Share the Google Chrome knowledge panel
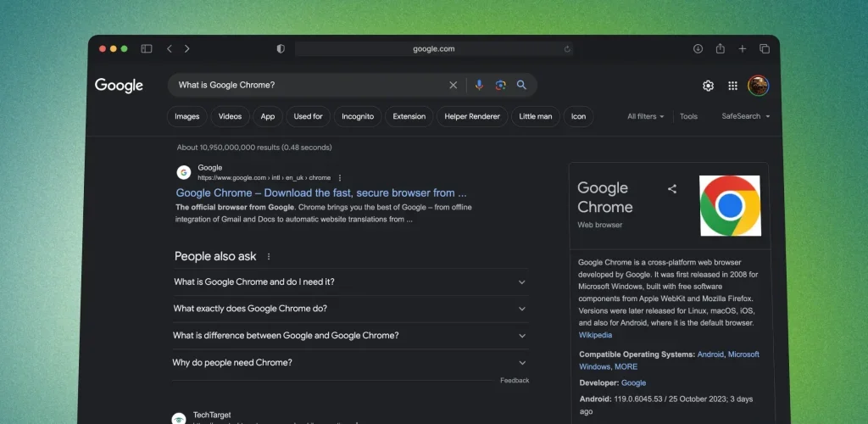This screenshot has height=424, width=868. (x=672, y=189)
